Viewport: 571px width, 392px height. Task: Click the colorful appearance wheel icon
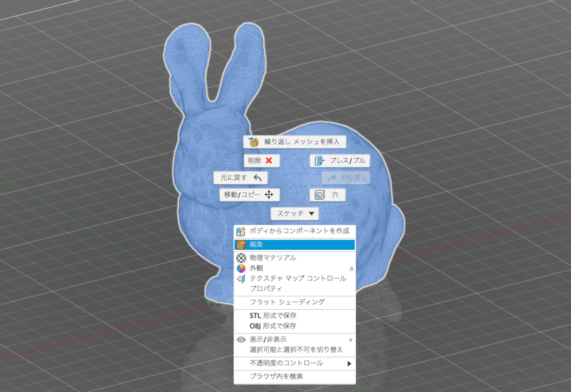click(241, 268)
